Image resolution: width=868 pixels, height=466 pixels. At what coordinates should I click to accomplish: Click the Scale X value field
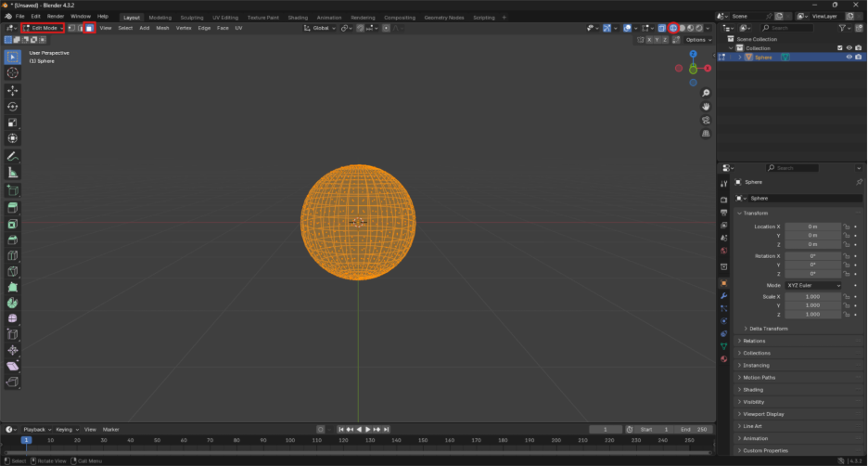[812, 296]
